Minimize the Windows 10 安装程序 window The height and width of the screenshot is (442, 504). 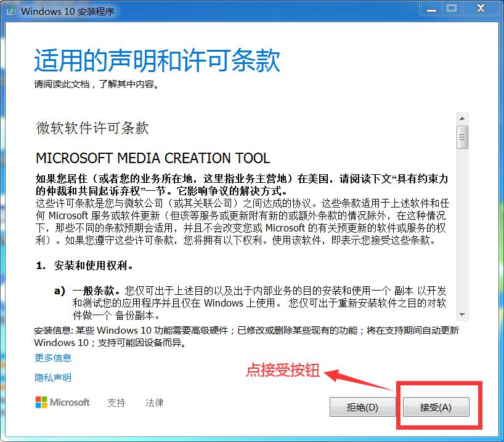(x=431, y=8)
